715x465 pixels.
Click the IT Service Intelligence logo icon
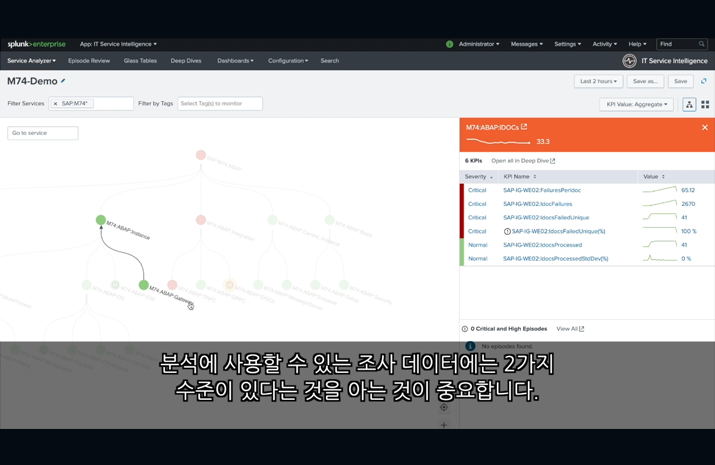coord(629,61)
